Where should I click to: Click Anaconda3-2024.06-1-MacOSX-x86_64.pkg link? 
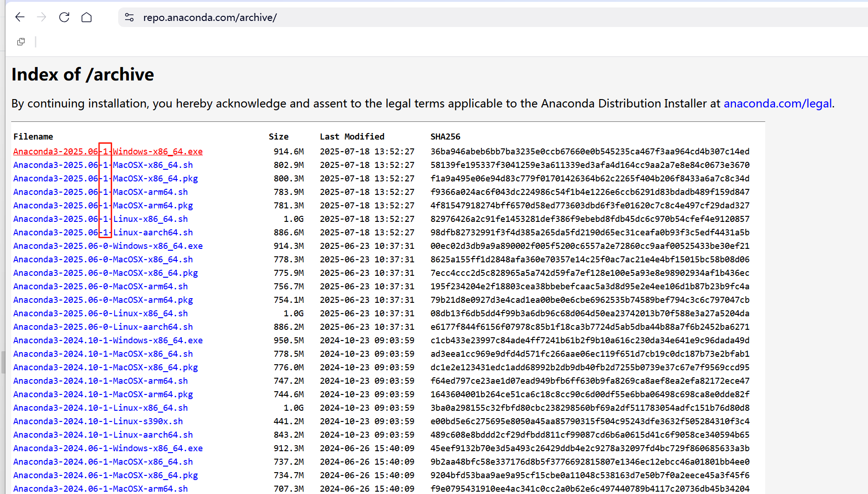[x=105, y=475]
